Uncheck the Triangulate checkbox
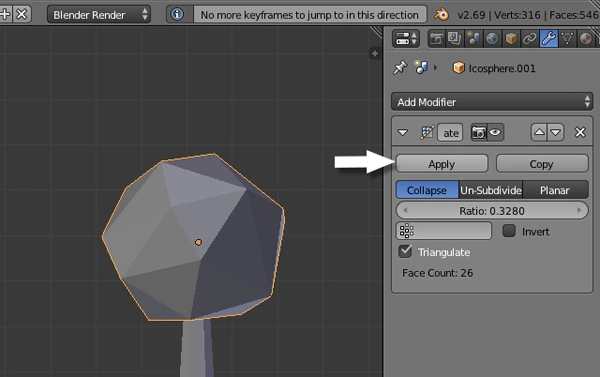This screenshot has height=377, width=600. (405, 251)
